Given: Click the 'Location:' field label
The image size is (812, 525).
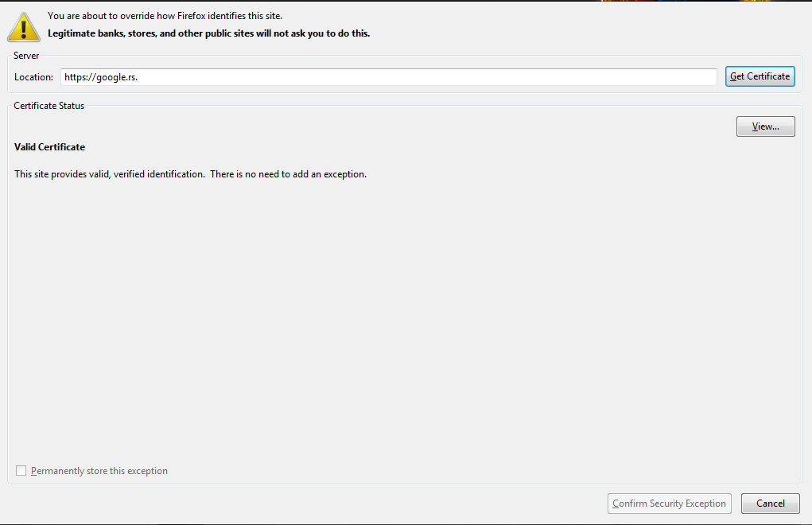Looking at the screenshot, I should 33,77.
